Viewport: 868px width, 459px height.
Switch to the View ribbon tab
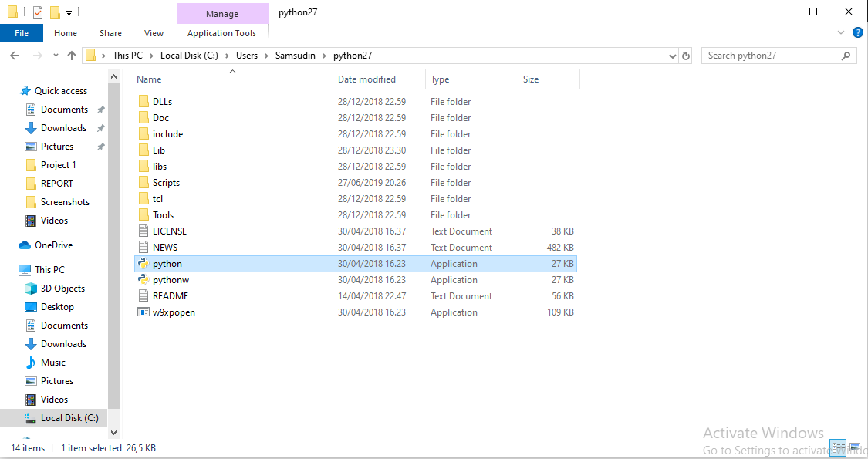(154, 32)
